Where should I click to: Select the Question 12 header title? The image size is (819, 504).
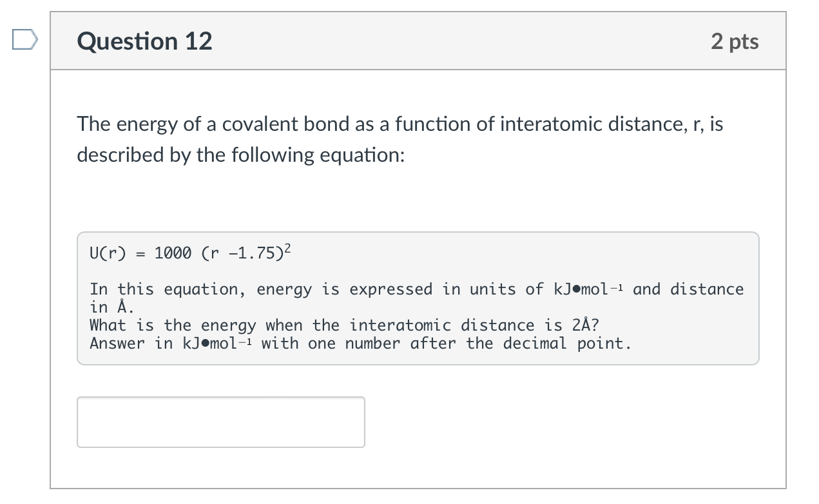[x=144, y=41]
